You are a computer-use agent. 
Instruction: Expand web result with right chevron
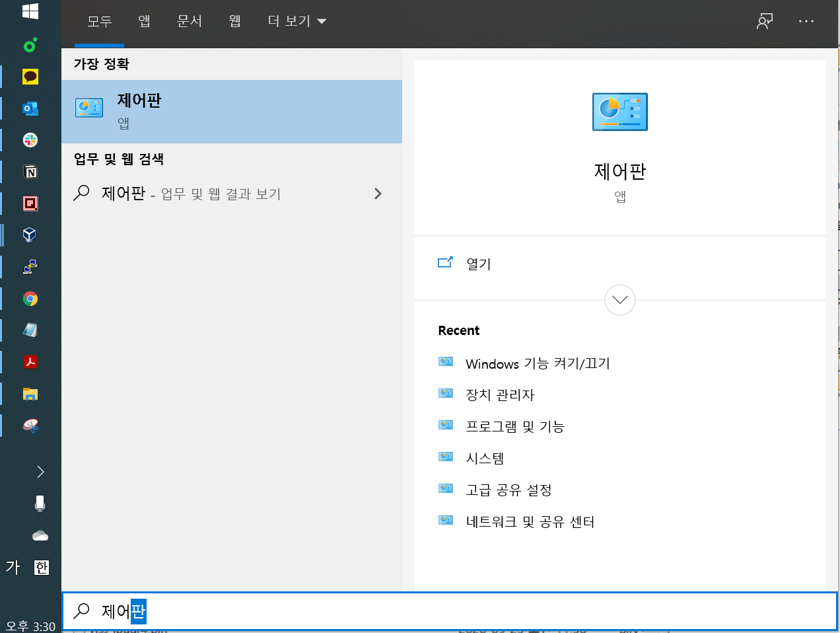[378, 194]
